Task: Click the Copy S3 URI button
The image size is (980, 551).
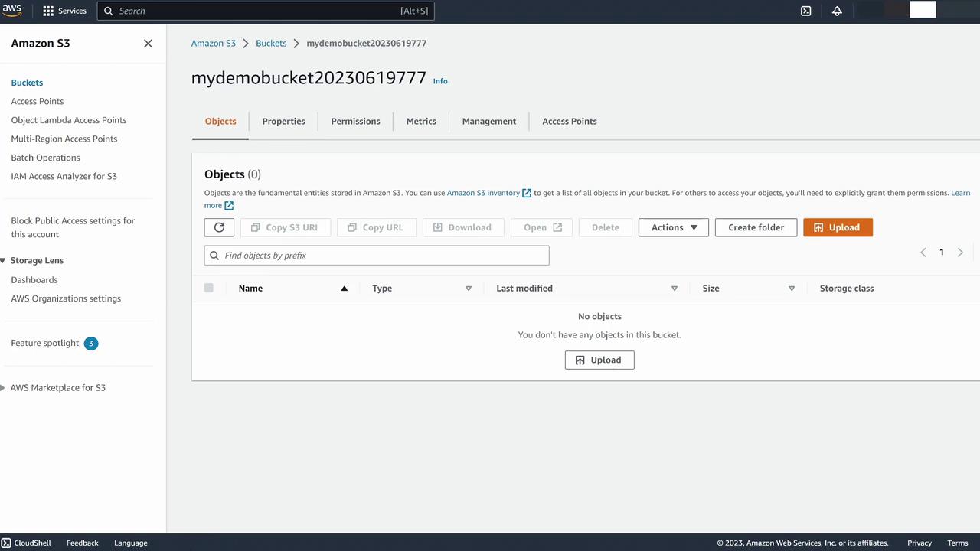Action: tap(285, 227)
